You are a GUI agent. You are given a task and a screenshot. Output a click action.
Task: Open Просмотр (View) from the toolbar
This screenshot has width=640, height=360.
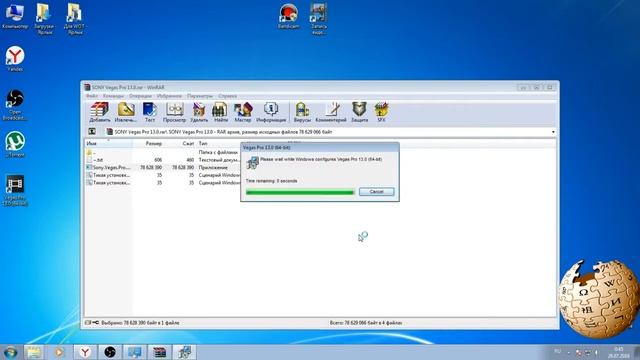click(174, 112)
